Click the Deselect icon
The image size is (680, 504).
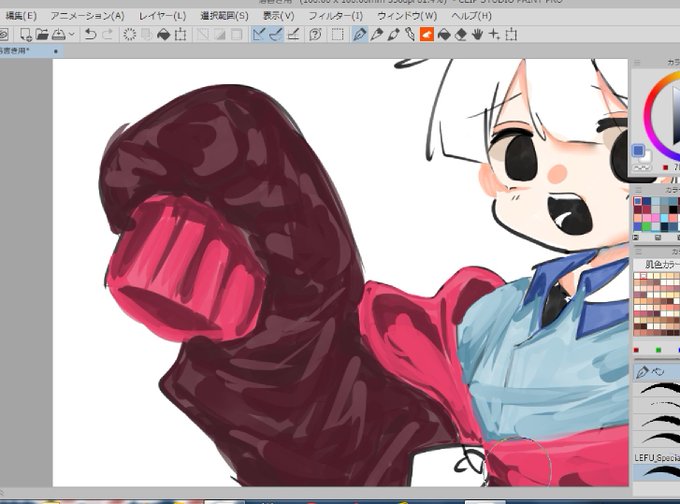pos(202,34)
